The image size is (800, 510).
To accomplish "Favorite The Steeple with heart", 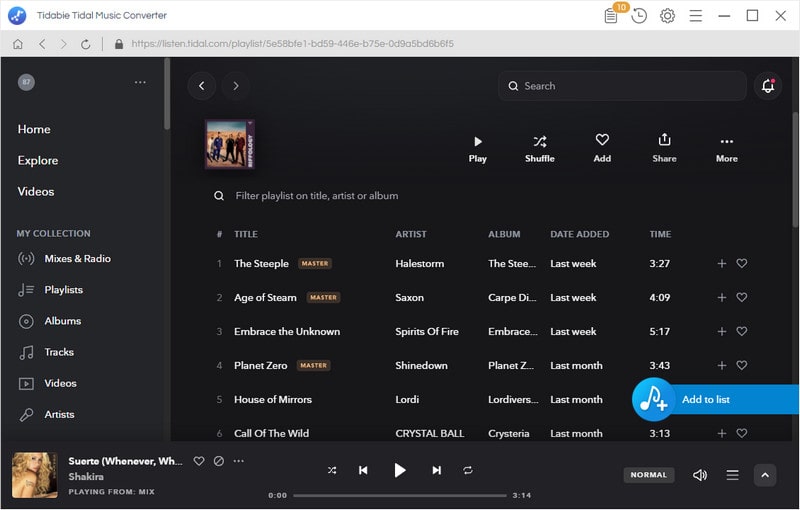I will pos(742,264).
